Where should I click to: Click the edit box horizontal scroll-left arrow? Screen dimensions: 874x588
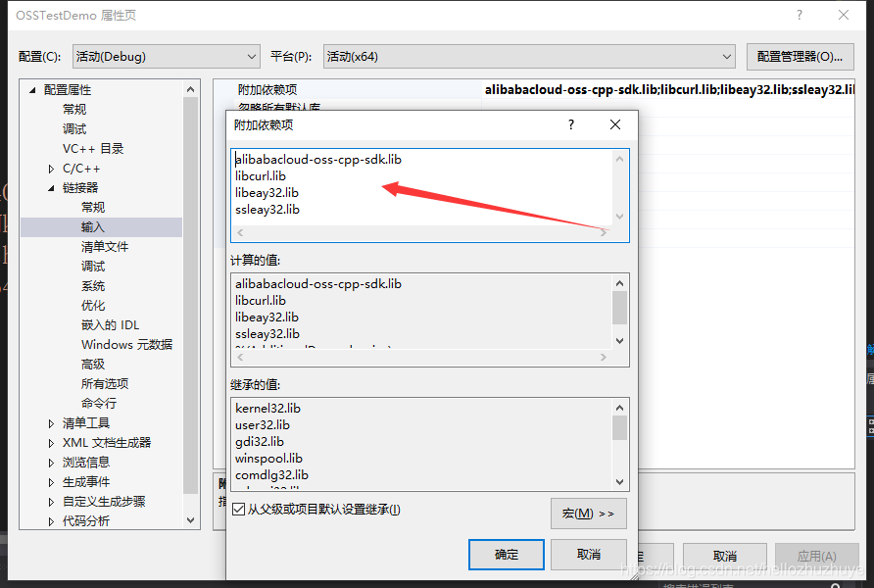point(240,233)
